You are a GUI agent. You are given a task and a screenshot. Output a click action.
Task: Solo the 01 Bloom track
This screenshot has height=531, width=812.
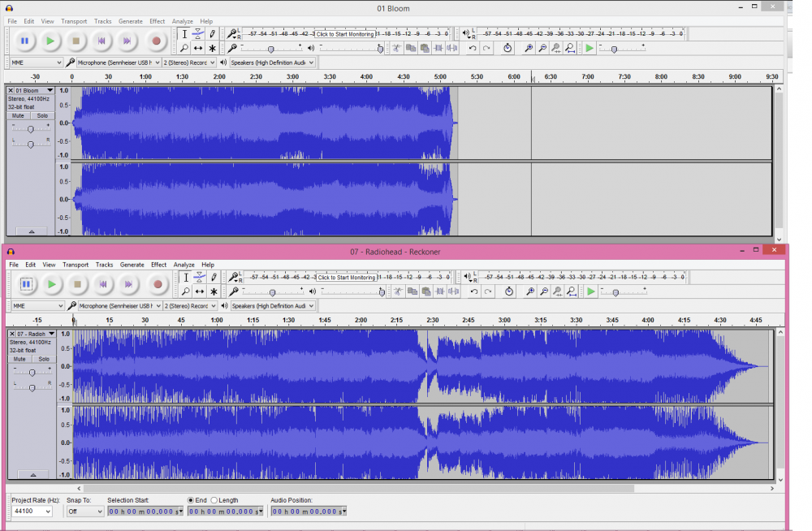pos(42,115)
